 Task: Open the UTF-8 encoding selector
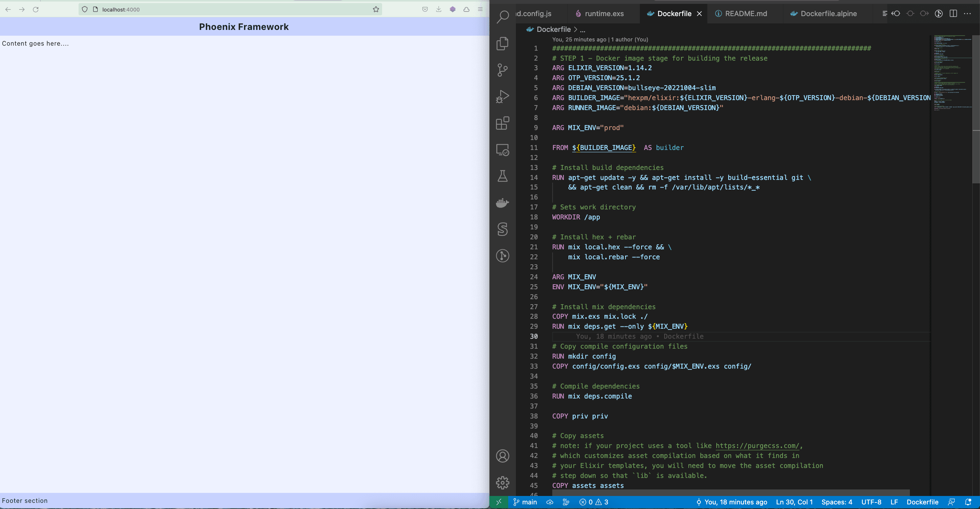click(871, 502)
